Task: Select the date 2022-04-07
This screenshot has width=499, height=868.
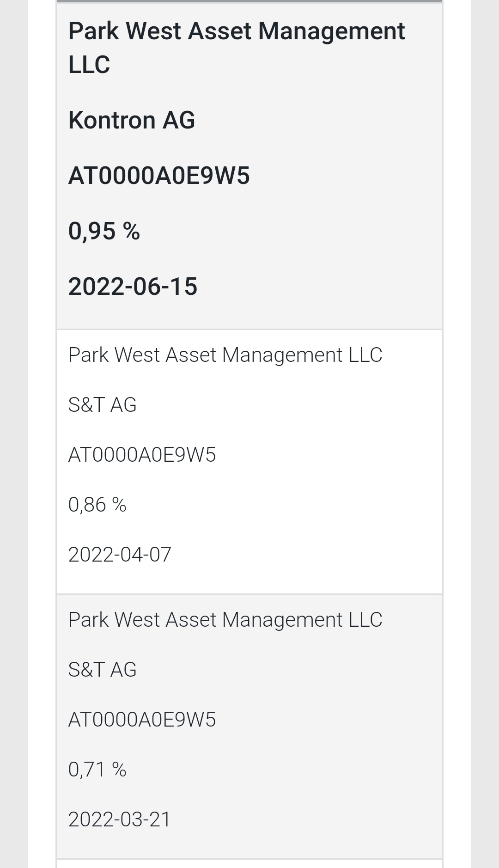Action: click(120, 555)
